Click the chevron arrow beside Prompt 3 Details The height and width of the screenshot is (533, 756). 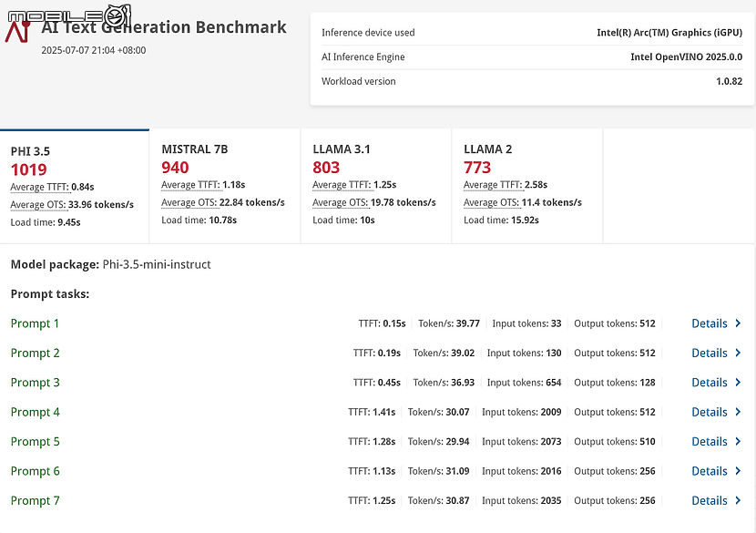pyautogui.click(x=738, y=383)
